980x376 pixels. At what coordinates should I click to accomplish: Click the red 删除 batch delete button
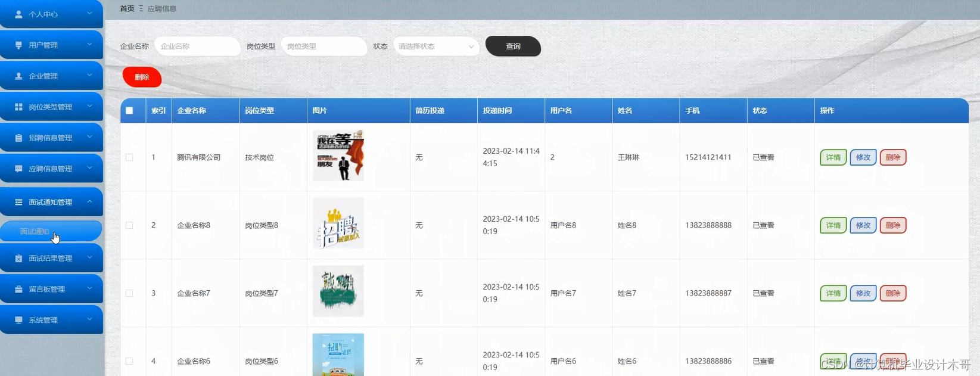click(142, 77)
